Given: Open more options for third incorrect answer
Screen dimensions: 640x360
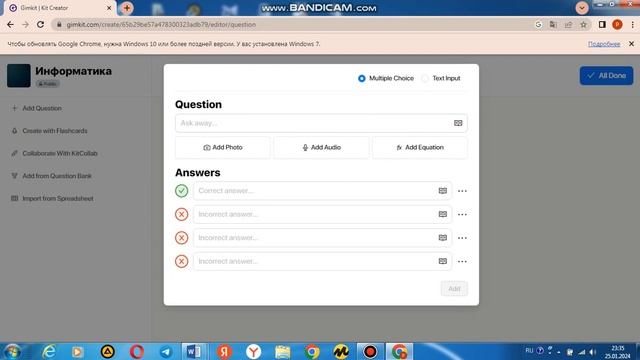Looking at the screenshot, I should [462, 262].
